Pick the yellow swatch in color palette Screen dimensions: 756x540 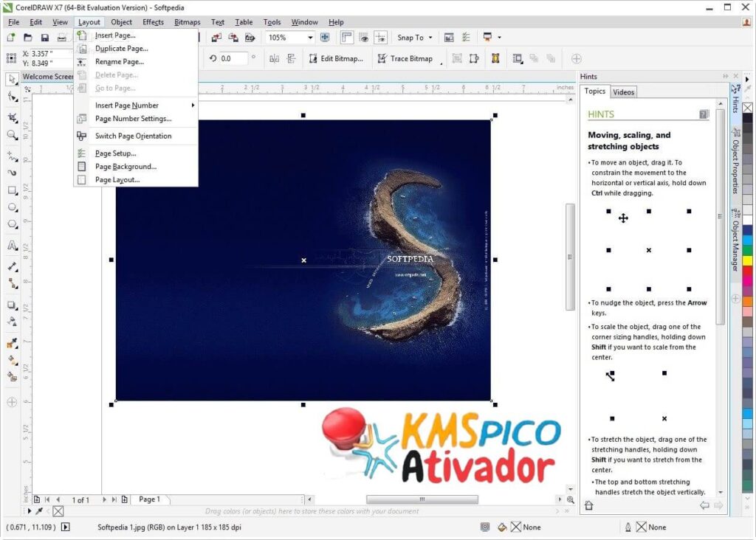747,260
